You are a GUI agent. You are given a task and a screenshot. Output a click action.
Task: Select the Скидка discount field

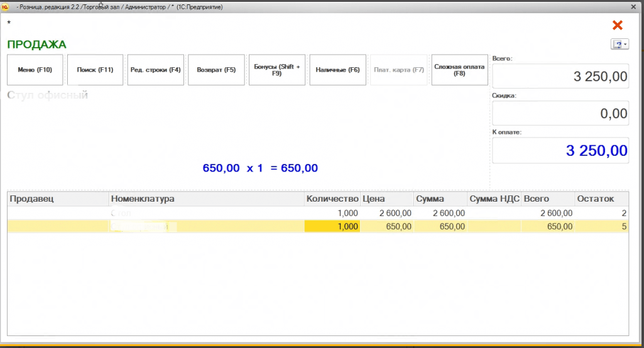560,114
